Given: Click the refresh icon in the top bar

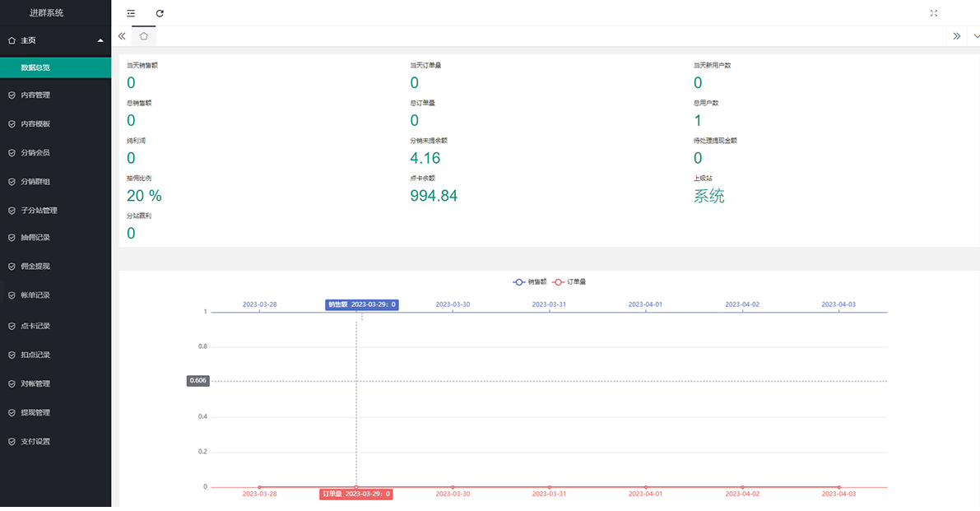Looking at the screenshot, I should point(160,13).
